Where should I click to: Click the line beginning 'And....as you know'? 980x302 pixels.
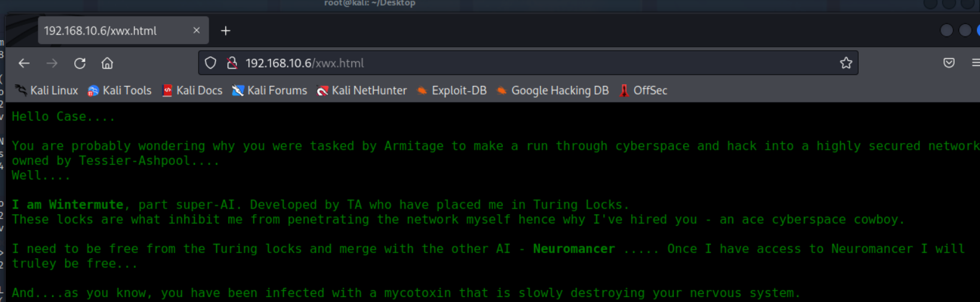(406, 293)
